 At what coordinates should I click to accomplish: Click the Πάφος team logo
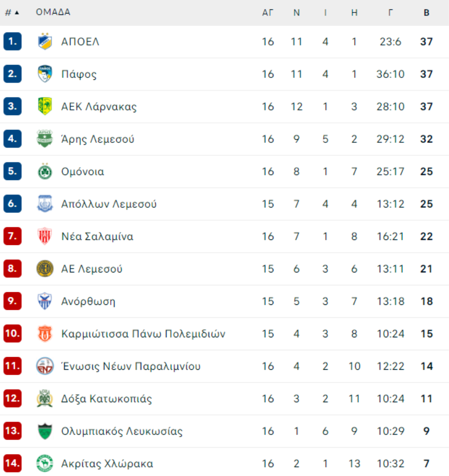click(x=45, y=74)
